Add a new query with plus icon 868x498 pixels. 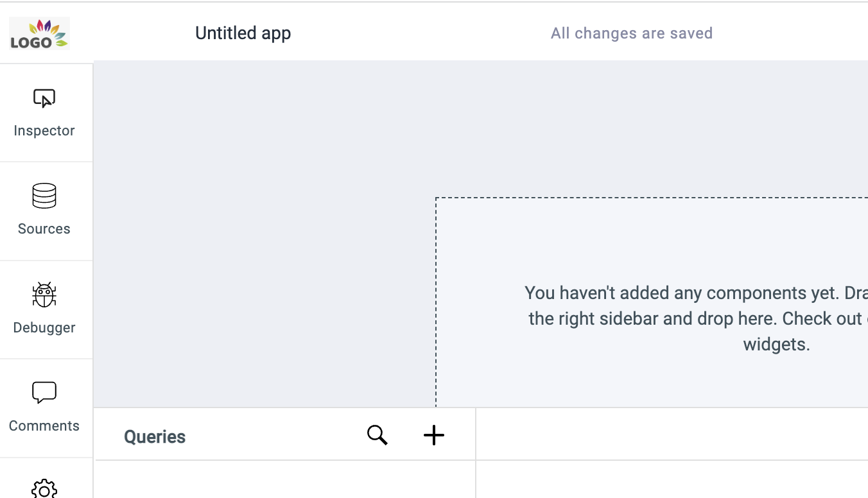pyautogui.click(x=434, y=435)
